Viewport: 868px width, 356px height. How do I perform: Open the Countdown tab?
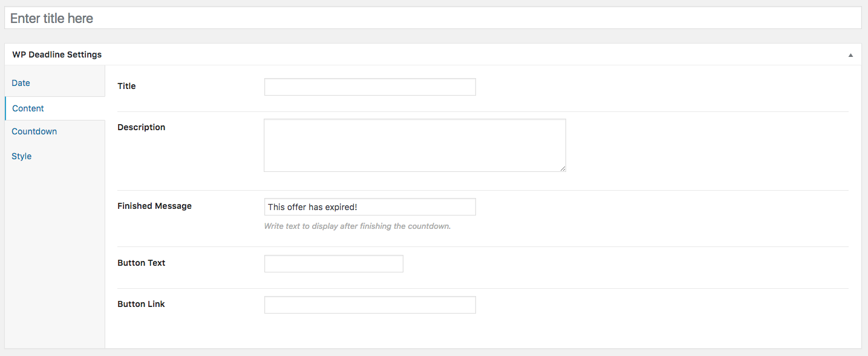click(34, 131)
